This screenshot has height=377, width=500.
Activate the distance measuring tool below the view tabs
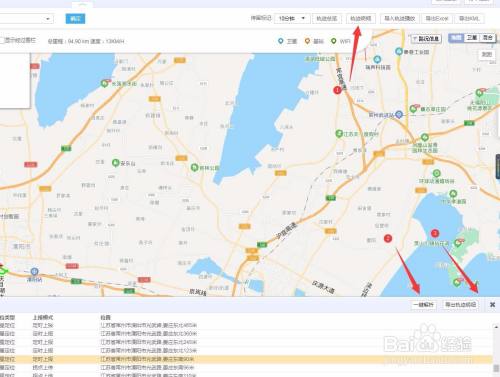click(x=487, y=54)
